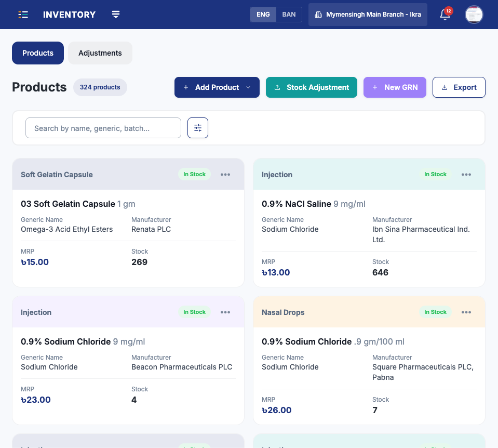Open options for Beacon Sodium Chloride injection card

[x=225, y=312]
